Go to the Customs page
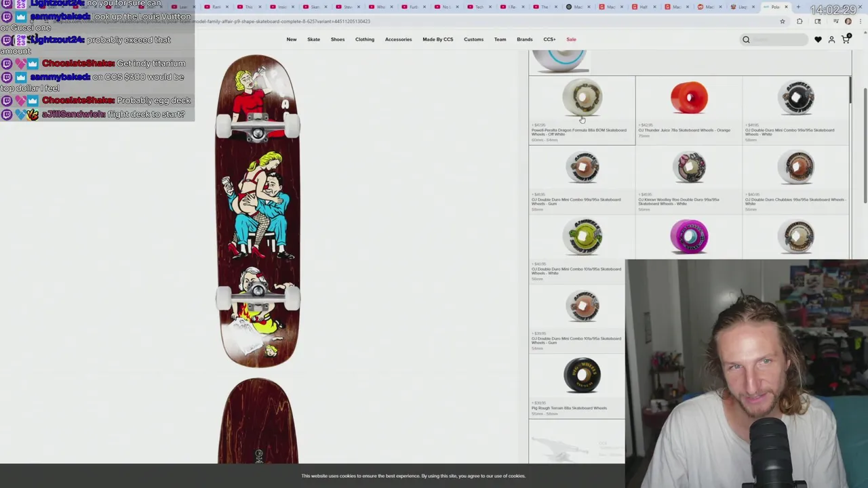The height and width of the screenshot is (488, 868). tap(473, 39)
